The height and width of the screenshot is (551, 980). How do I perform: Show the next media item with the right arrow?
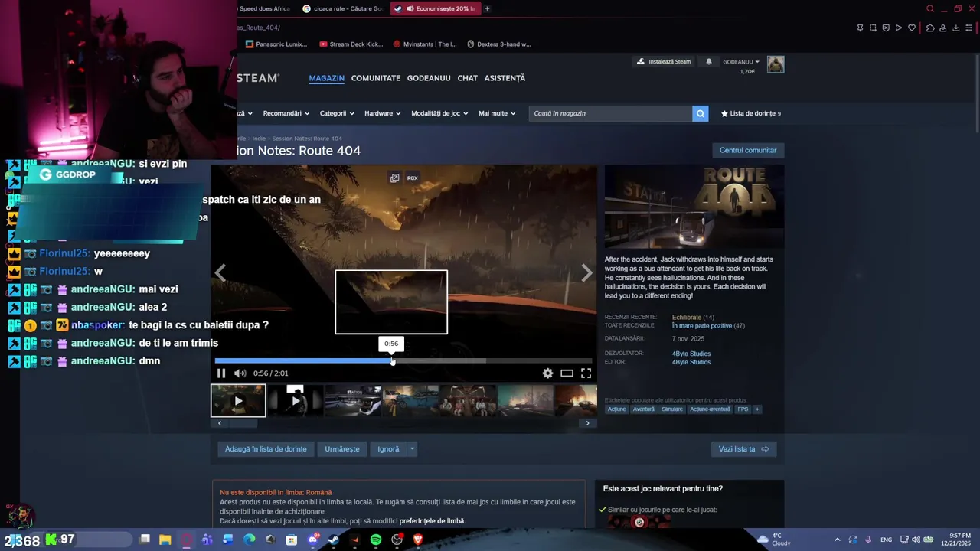pyautogui.click(x=586, y=273)
